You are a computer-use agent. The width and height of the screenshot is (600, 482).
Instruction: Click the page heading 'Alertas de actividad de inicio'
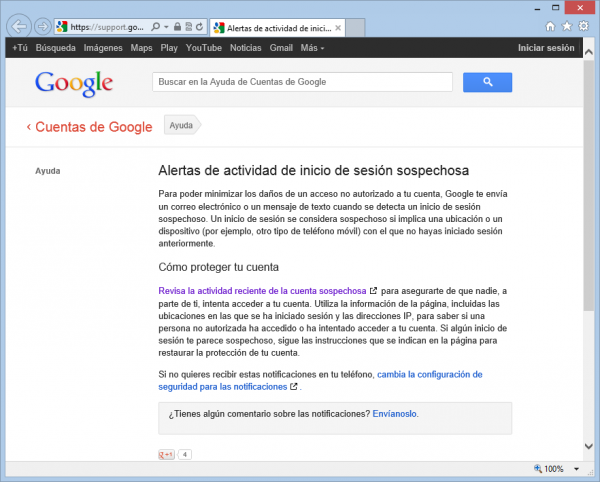tap(313, 171)
